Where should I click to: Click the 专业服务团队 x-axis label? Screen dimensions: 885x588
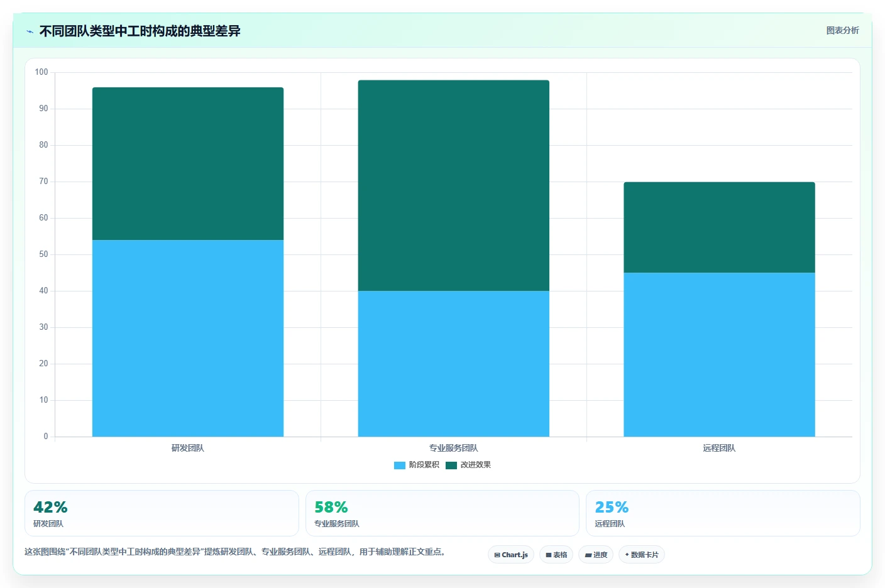click(x=454, y=448)
